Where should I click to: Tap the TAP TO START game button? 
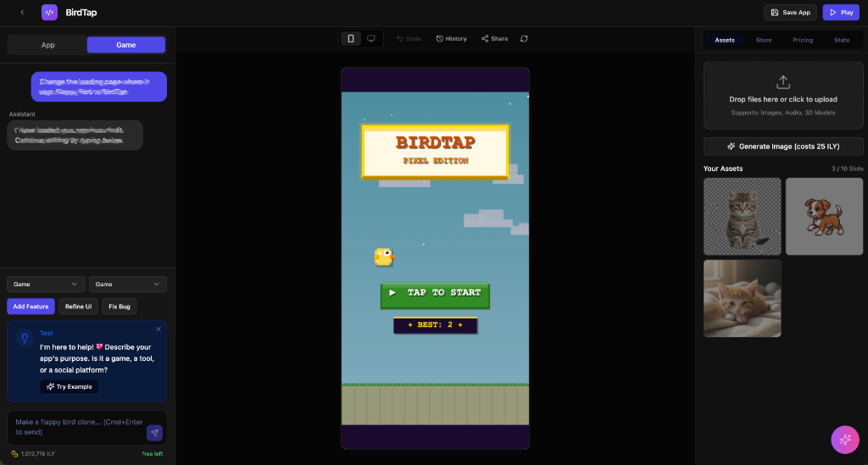click(435, 295)
